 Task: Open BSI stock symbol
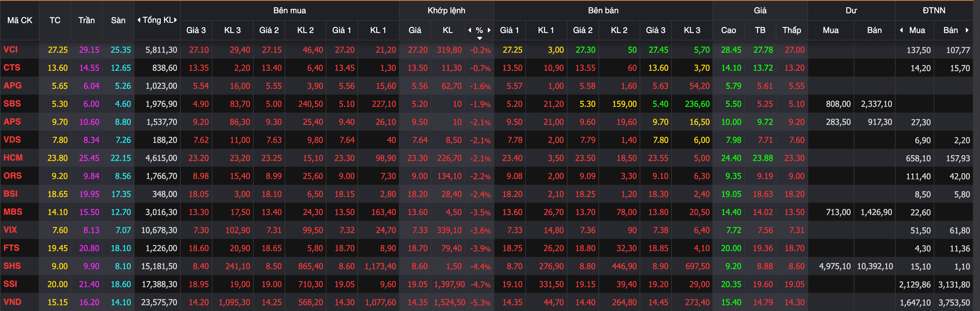pyautogui.click(x=11, y=194)
